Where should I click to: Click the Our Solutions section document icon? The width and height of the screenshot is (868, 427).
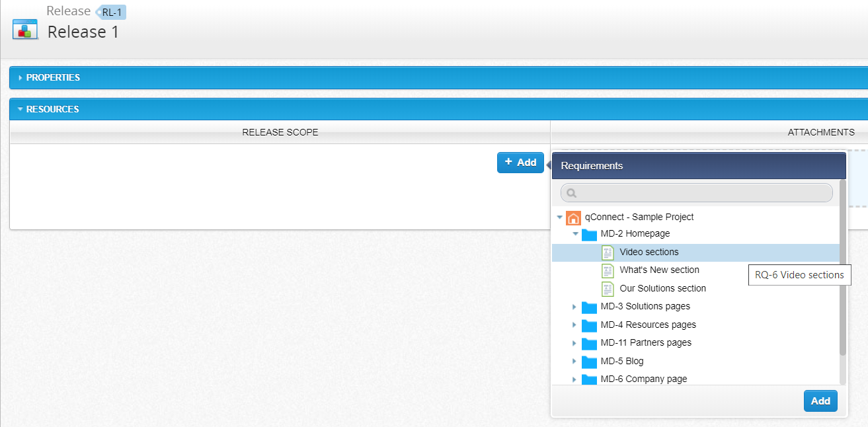[x=608, y=289]
